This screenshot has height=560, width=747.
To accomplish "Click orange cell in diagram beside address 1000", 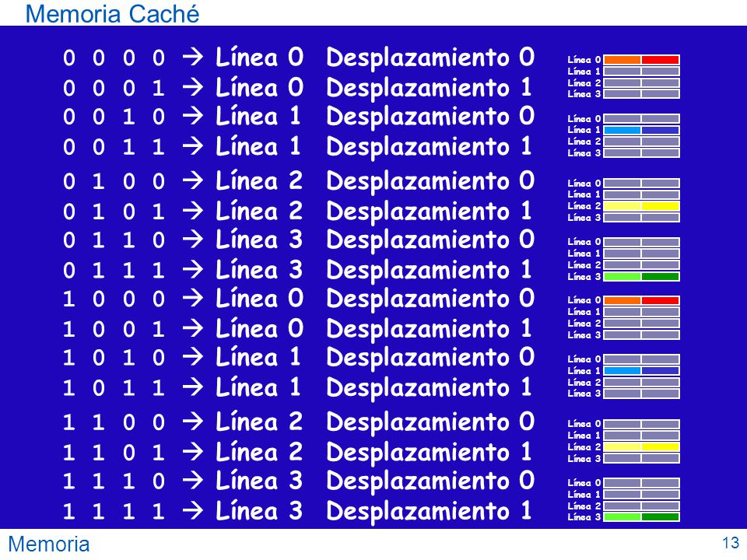I will [622, 300].
